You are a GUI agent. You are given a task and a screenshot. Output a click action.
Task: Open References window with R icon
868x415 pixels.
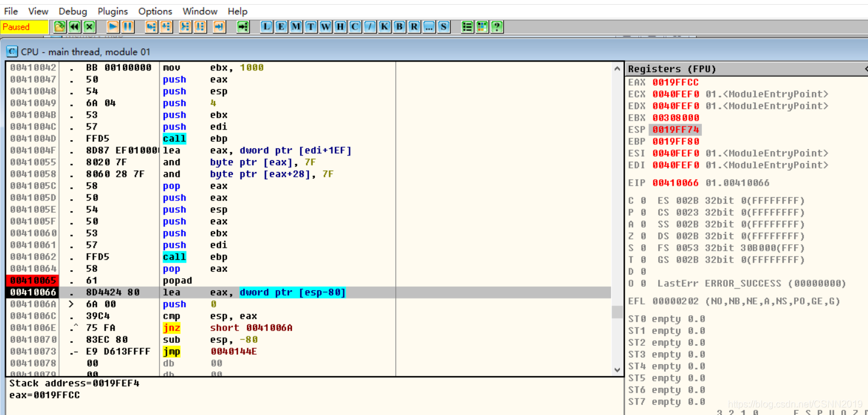414,27
